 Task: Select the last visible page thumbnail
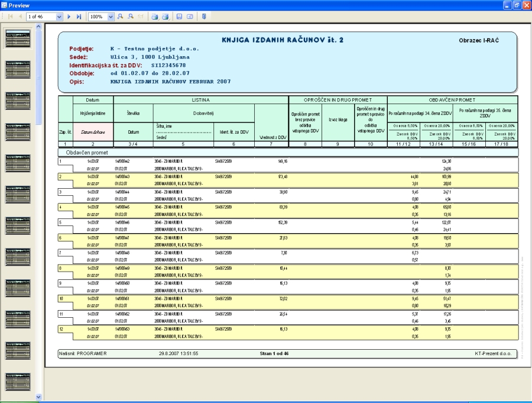click(18, 382)
